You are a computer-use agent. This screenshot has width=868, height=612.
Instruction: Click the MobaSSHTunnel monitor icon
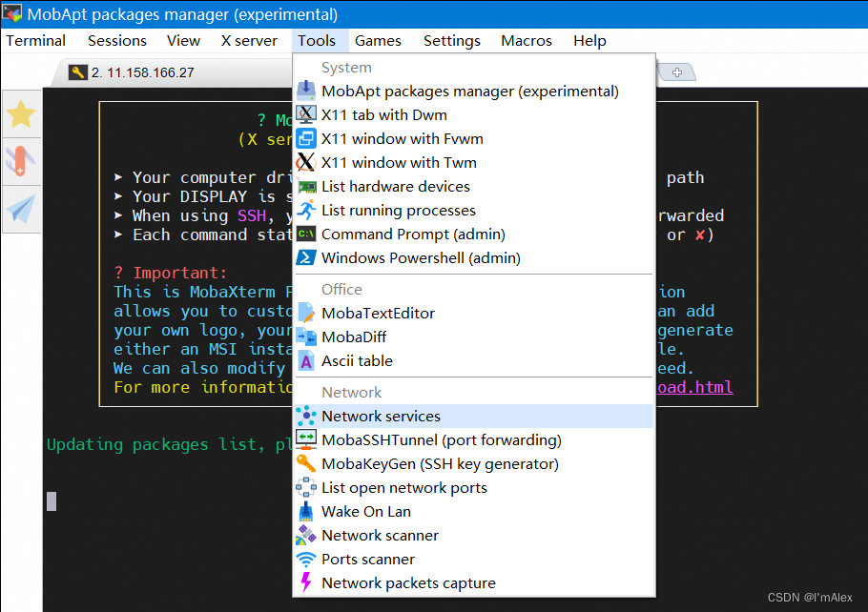(x=306, y=439)
